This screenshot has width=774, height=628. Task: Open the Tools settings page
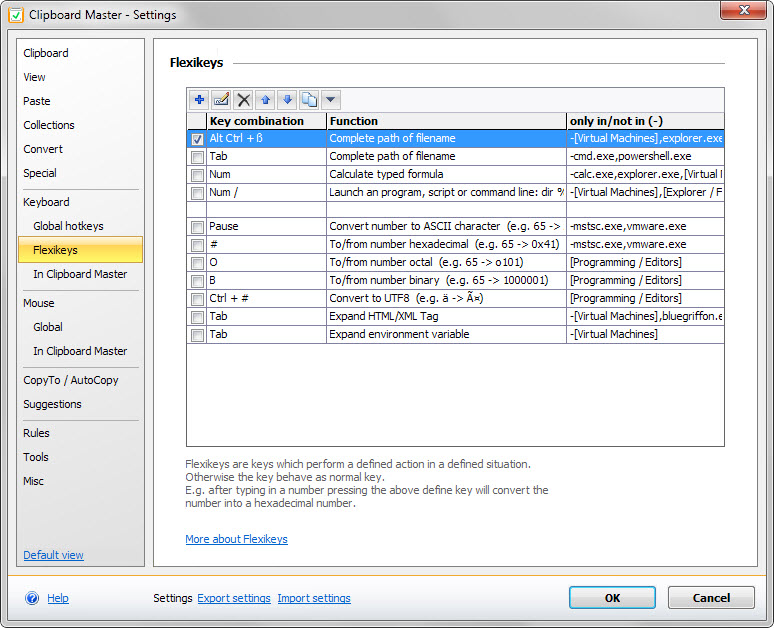pyautogui.click(x=36, y=457)
